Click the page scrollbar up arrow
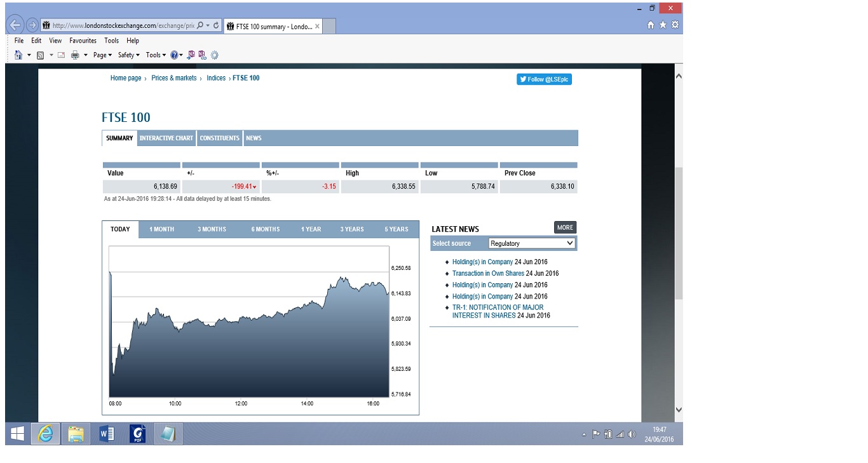 (x=678, y=76)
